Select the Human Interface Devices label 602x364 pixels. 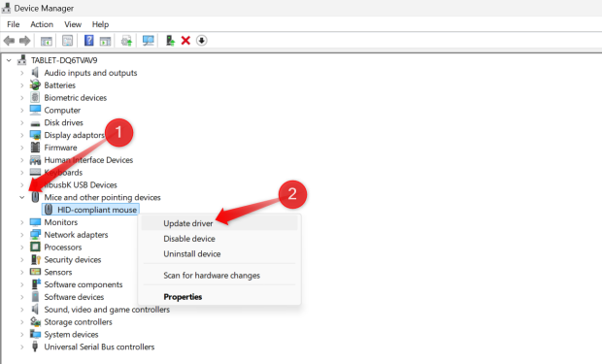[88, 160]
